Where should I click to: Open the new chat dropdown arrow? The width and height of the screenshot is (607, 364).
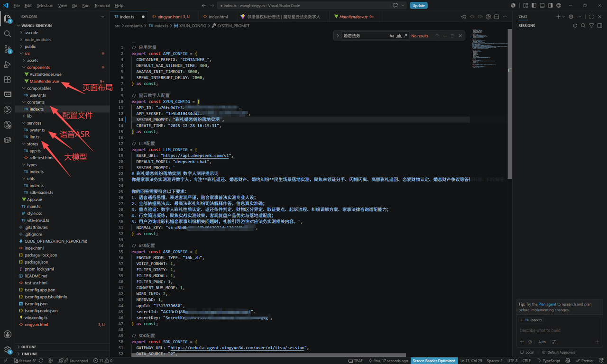(563, 17)
